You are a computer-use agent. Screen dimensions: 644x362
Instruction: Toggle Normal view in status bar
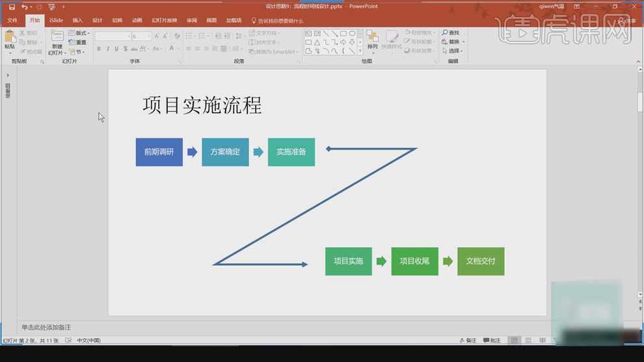click(514, 341)
